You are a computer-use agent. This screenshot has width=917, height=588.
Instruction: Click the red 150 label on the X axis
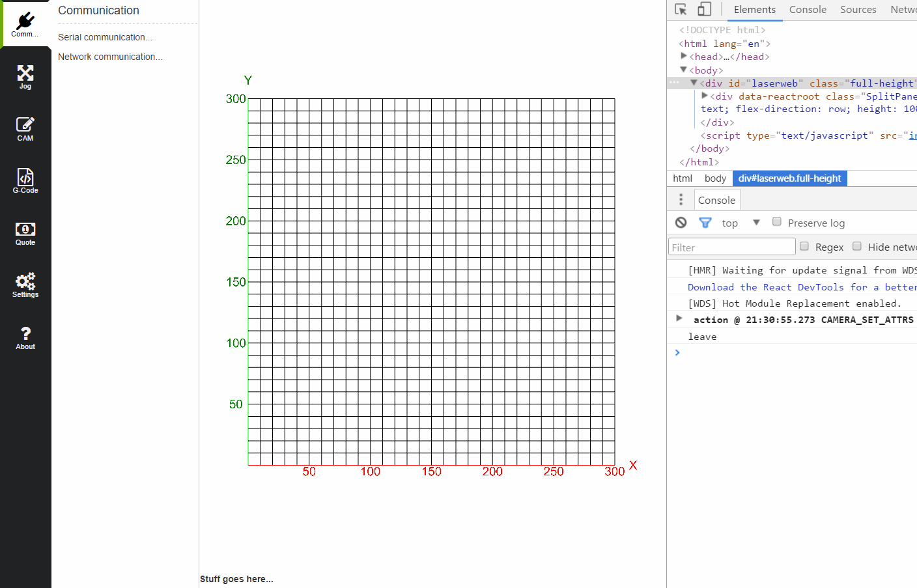pos(431,471)
